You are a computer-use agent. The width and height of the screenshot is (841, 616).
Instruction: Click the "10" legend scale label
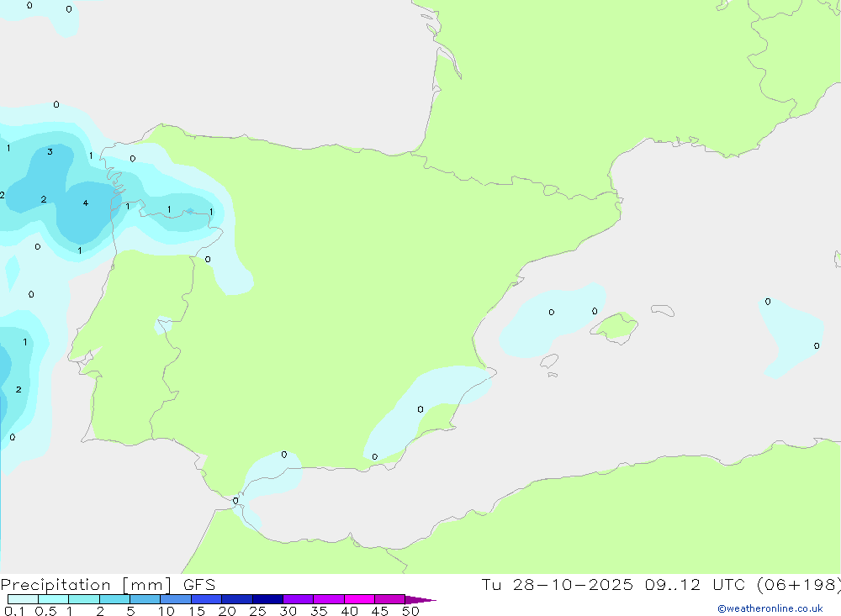167,611
